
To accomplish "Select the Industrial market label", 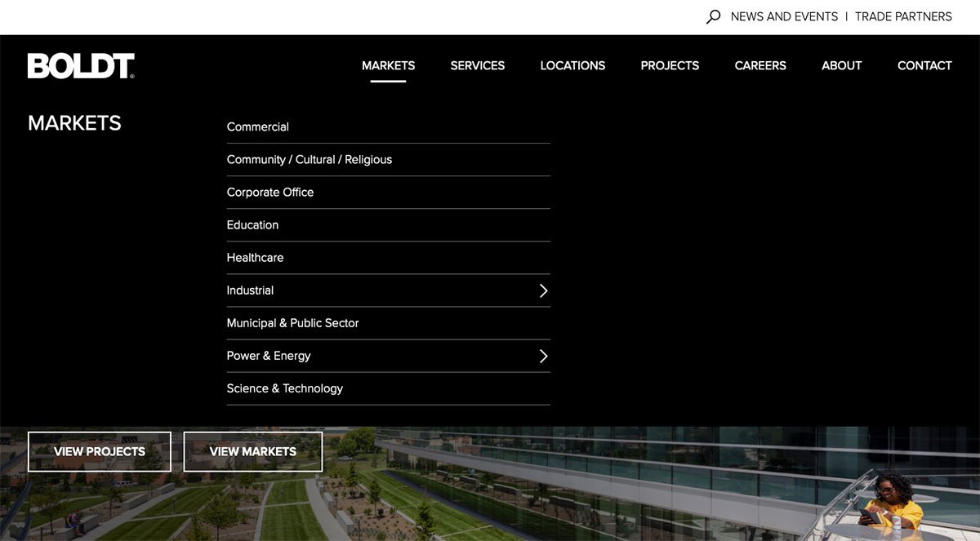I will click(250, 290).
